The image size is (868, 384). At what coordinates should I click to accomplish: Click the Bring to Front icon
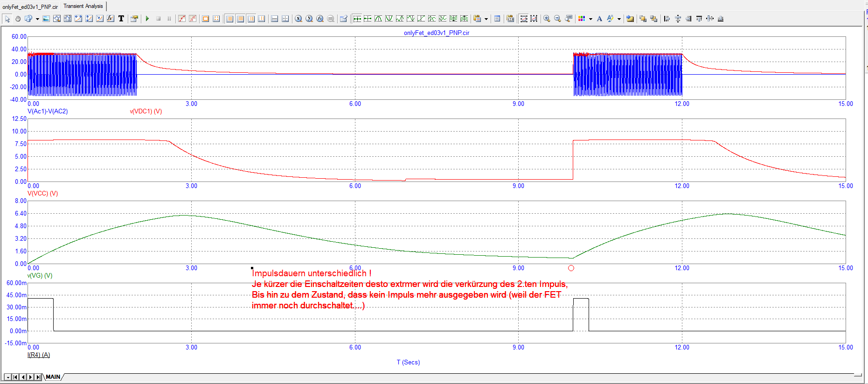(x=643, y=19)
